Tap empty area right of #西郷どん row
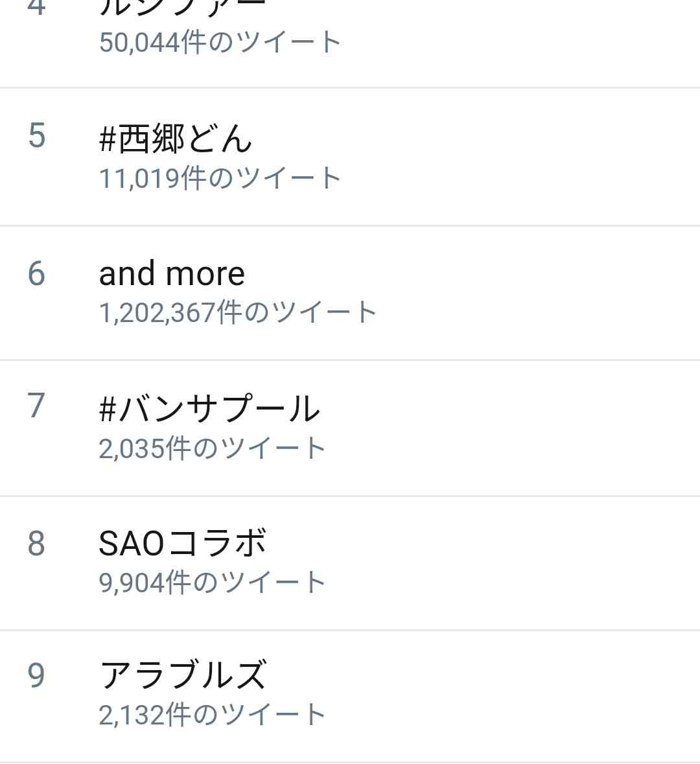Screen dimensions: 700x764 [x=487, y=157]
